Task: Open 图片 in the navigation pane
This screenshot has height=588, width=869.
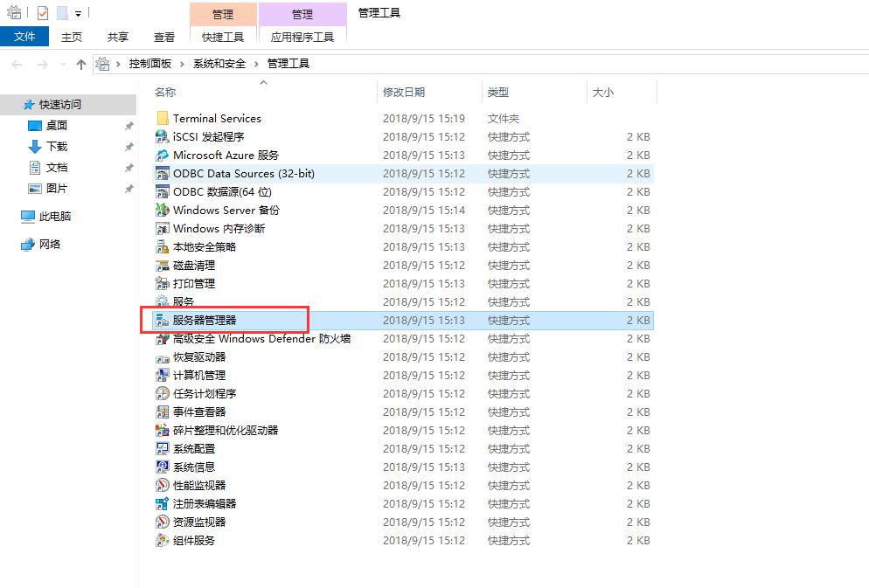Action: coord(57,189)
